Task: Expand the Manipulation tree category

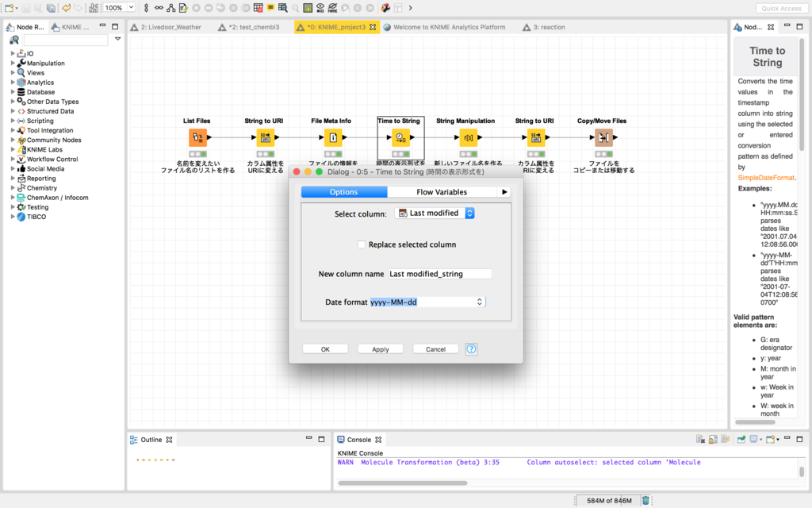Action: (x=13, y=63)
